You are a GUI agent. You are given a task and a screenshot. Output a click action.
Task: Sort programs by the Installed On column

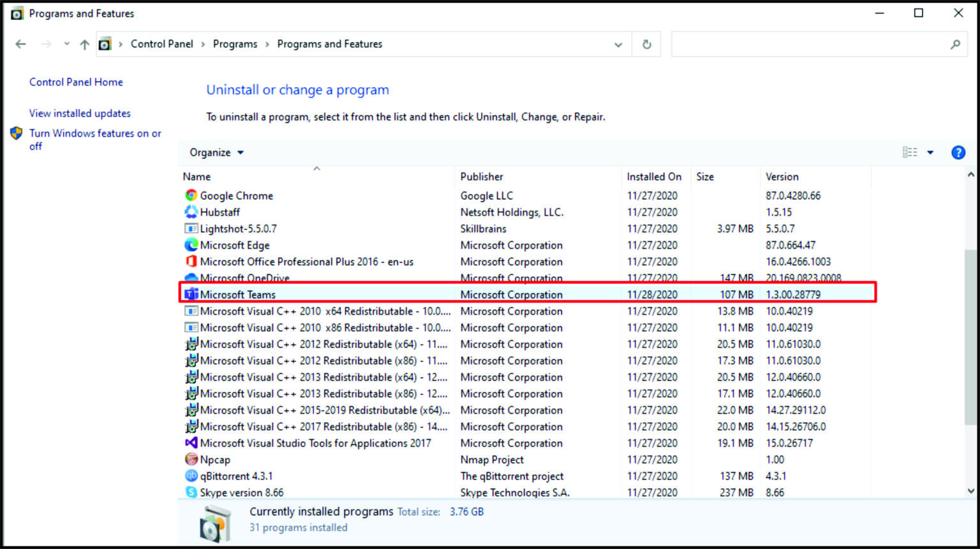click(654, 176)
